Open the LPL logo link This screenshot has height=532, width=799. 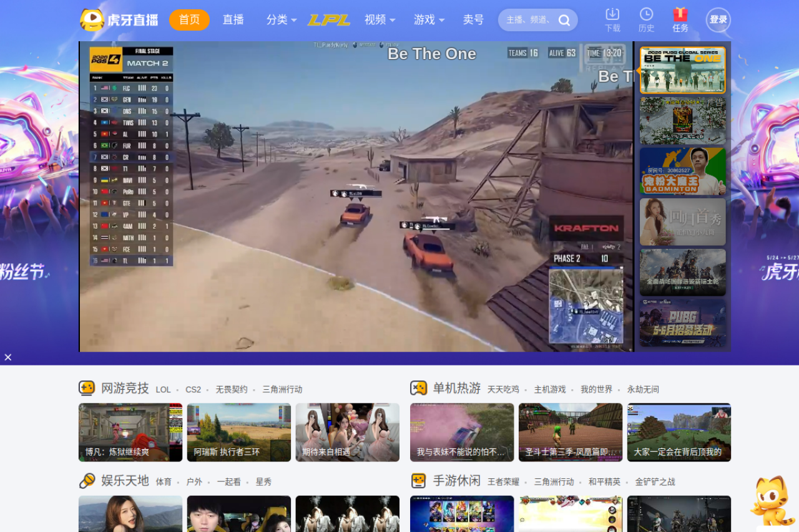pos(328,20)
